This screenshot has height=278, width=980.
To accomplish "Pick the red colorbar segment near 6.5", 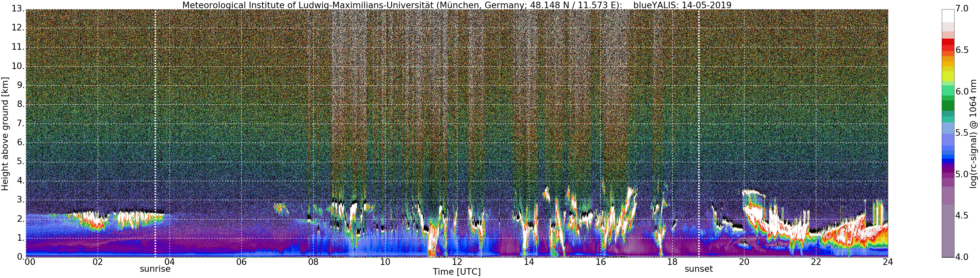I will (x=948, y=48).
